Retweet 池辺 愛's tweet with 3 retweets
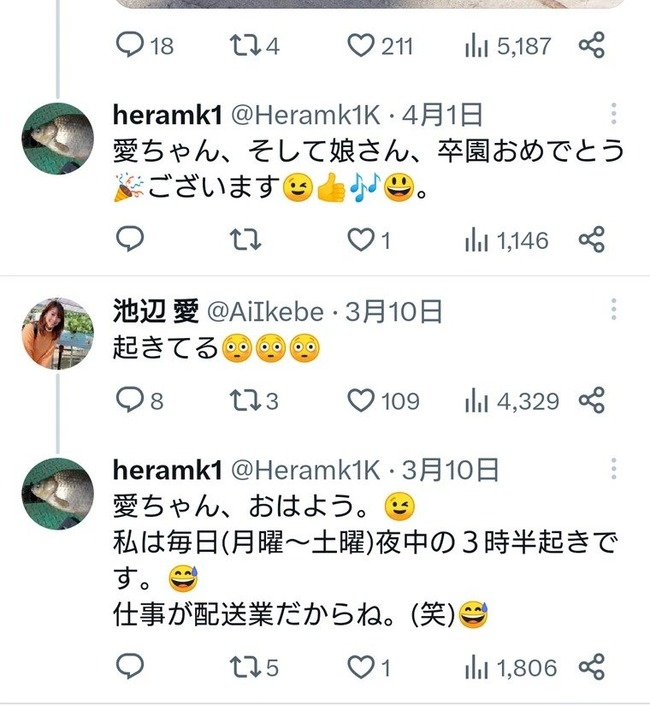 click(x=240, y=401)
